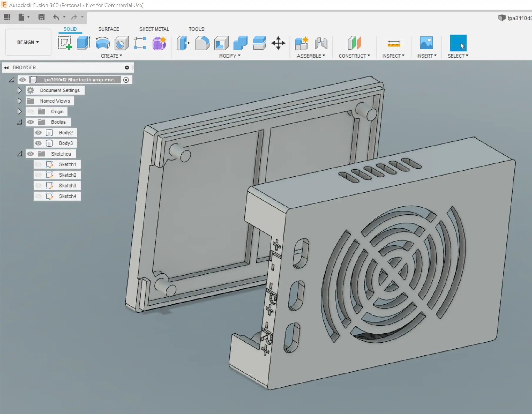Activate the Select tool
This screenshot has height=414, width=532.
[458, 43]
